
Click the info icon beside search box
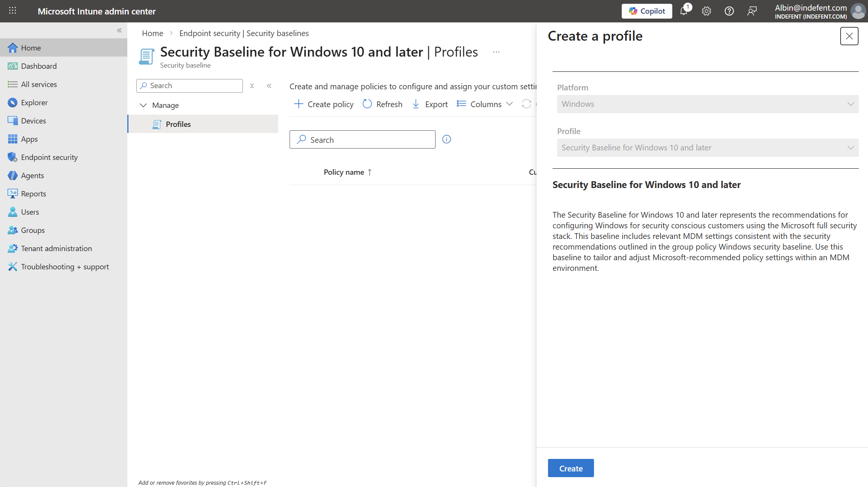(x=447, y=139)
